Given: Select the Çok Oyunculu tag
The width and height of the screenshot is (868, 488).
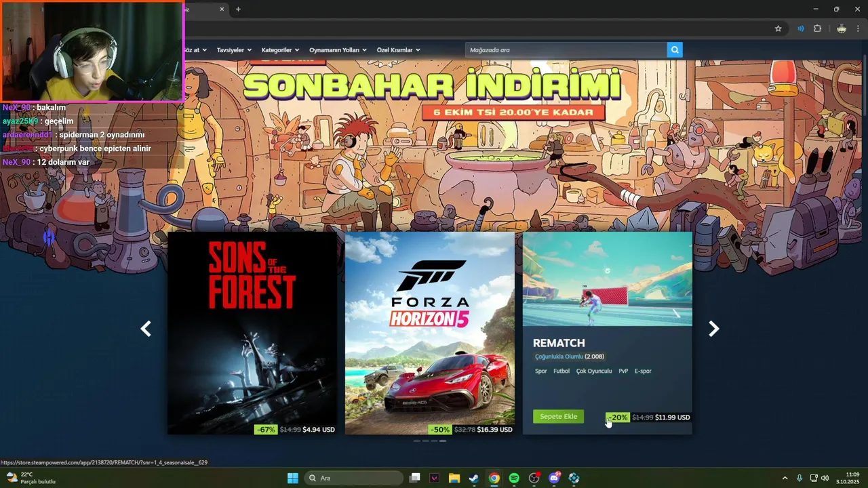Looking at the screenshot, I should click(x=594, y=371).
